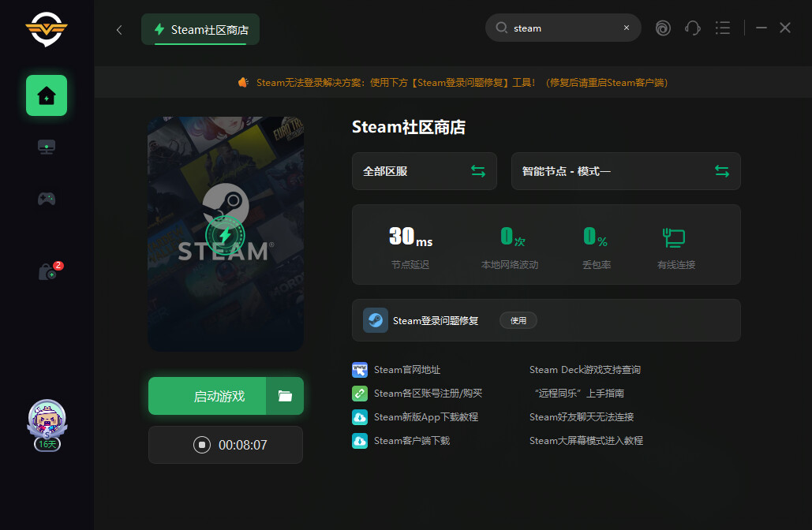Click the winged app logo at top-left
This screenshot has width=812, height=530.
pyautogui.click(x=47, y=29)
